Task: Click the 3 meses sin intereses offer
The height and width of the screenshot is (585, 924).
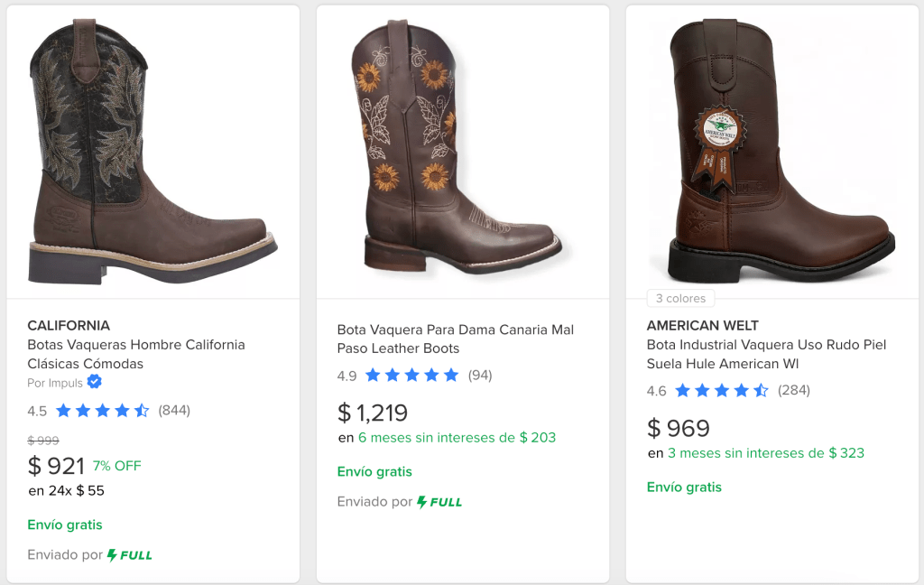Action: coord(766,453)
